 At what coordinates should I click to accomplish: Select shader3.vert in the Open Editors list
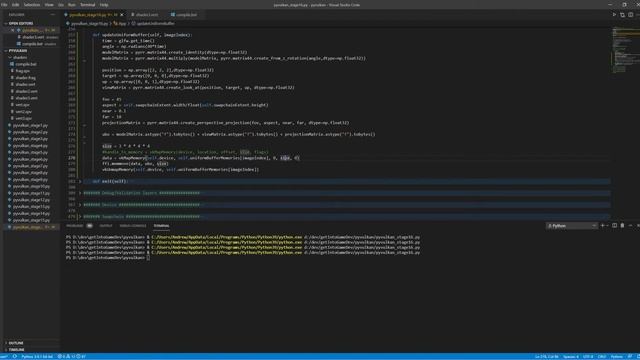pyautogui.click(x=33, y=37)
